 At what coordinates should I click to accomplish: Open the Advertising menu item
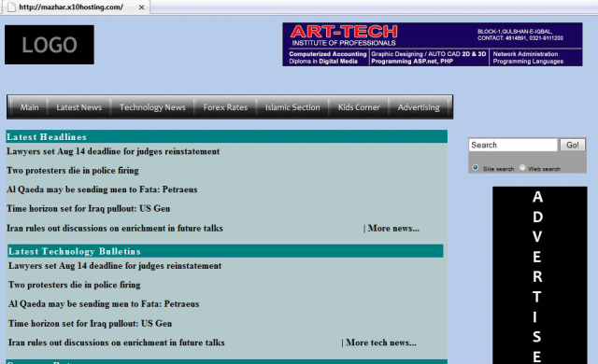pyautogui.click(x=419, y=107)
